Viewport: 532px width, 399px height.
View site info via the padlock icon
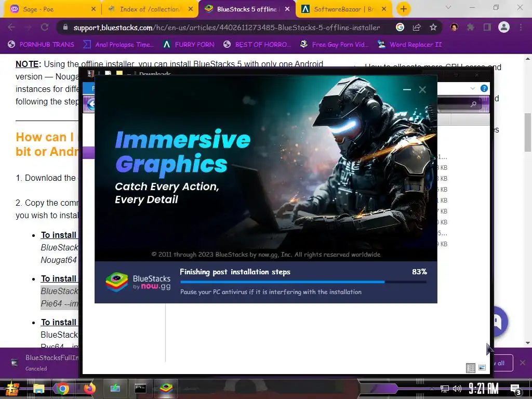pyautogui.click(x=65, y=28)
